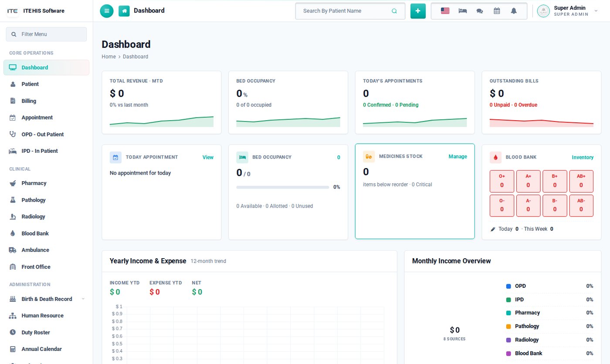Viewport: 610px width, 364px height.
Task: Open Pharmacy from the sidebar
Action: click(x=46, y=183)
